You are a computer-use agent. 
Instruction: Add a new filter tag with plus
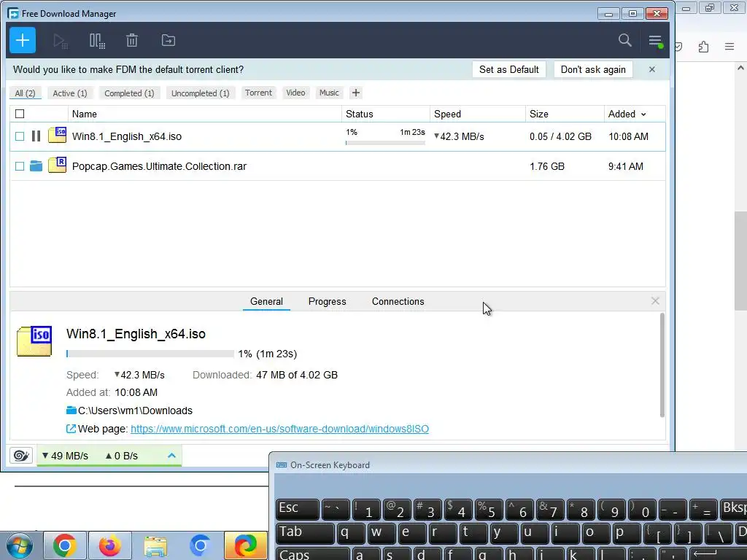(356, 93)
